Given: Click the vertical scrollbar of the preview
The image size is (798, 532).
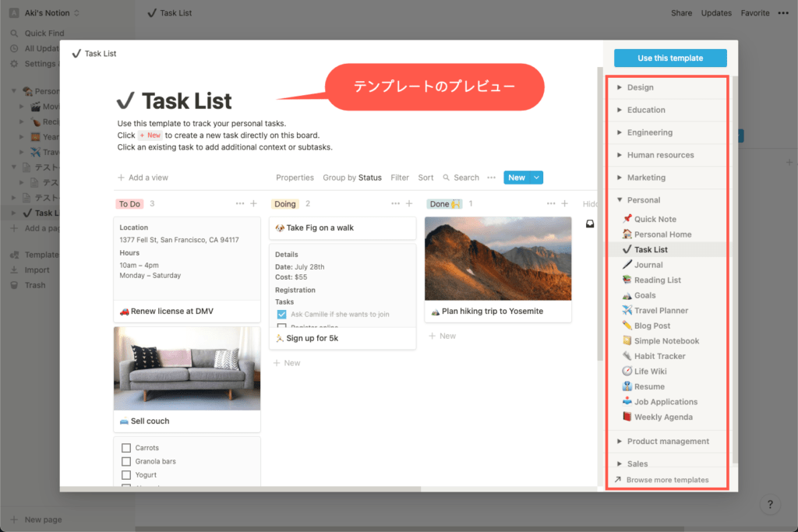Looking at the screenshot, I should (600, 213).
